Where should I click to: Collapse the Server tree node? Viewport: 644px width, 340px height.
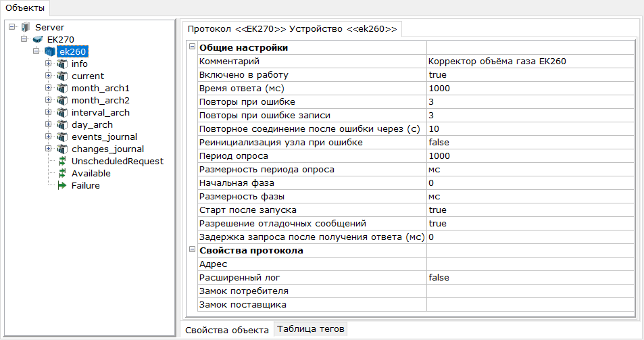[12, 26]
